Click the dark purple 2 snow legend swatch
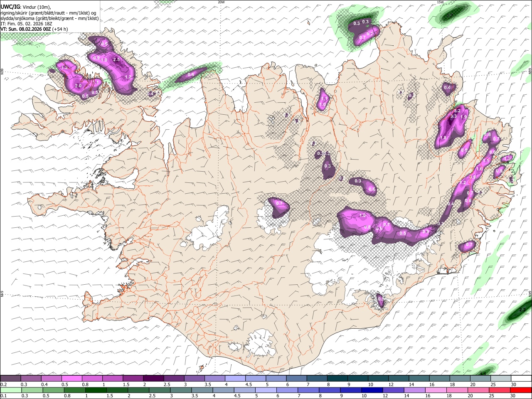The width and height of the screenshot is (532, 399). point(153,379)
